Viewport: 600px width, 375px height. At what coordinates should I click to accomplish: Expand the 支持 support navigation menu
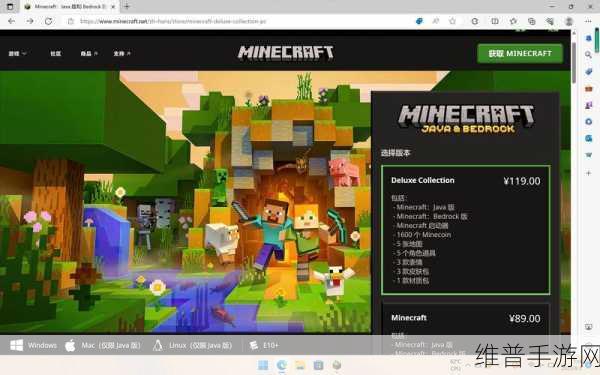122,53
